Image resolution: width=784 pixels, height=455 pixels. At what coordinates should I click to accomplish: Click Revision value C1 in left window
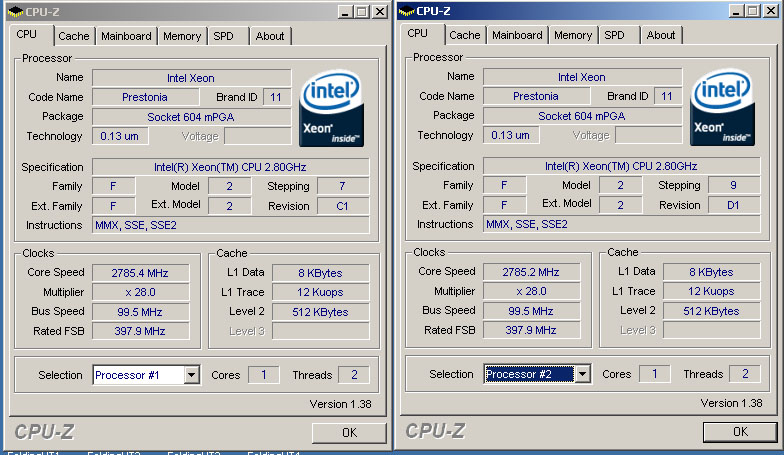click(343, 206)
